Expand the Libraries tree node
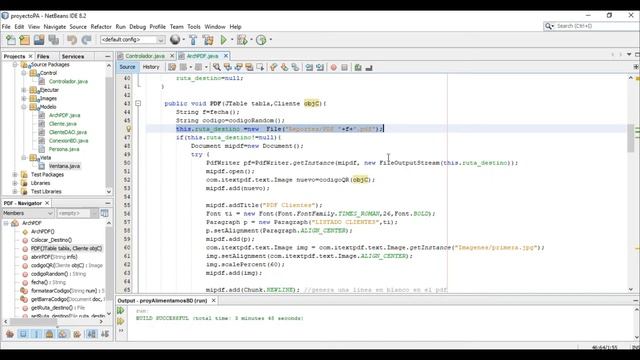The height and width of the screenshot is (360, 640). click(x=15, y=183)
